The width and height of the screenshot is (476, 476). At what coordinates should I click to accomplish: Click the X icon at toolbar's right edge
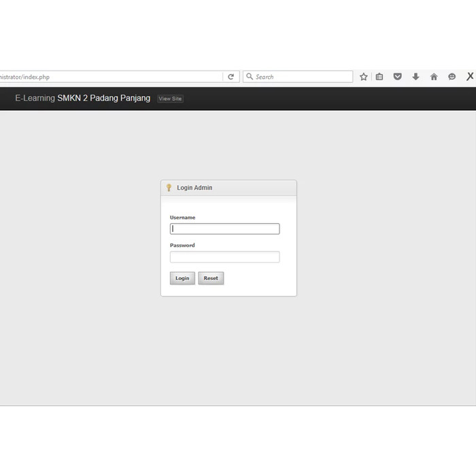470,77
